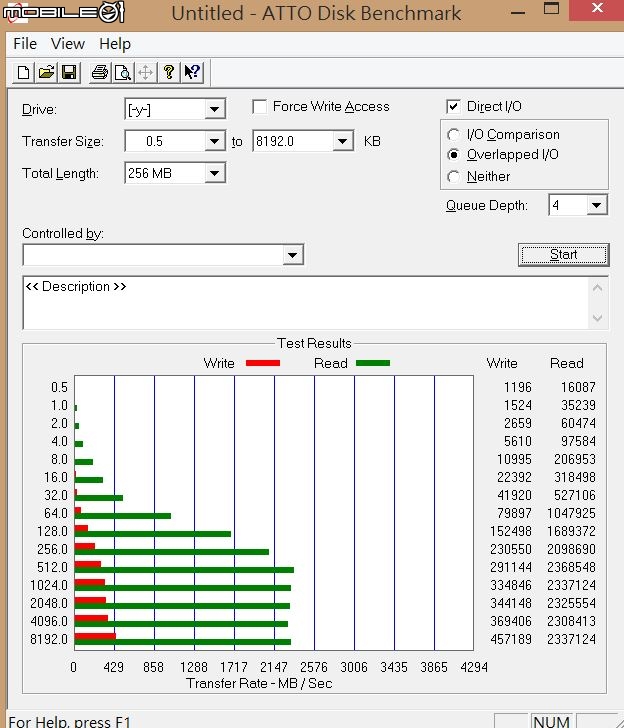Open Print Preview from the toolbar
The image size is (624, 728).
coord(123,72)
